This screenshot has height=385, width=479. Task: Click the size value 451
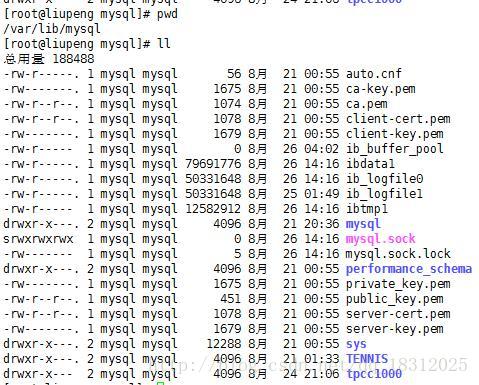[x=230, y=299]
